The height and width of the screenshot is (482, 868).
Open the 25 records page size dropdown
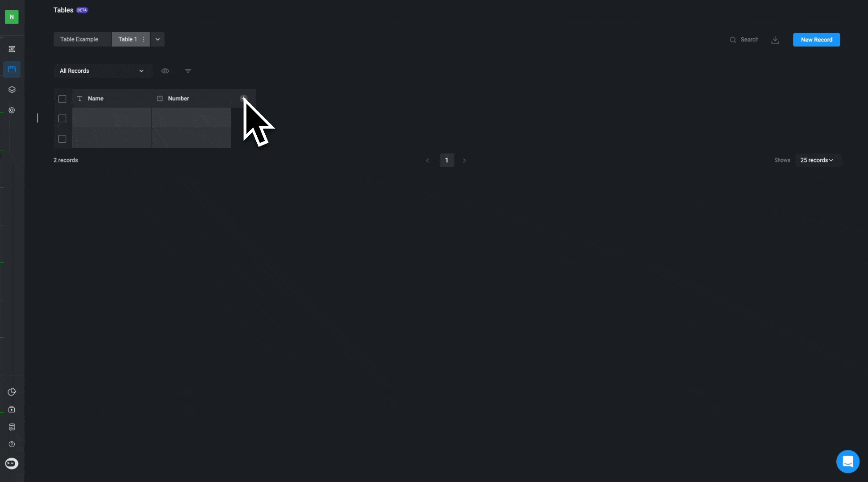point(817,160)
